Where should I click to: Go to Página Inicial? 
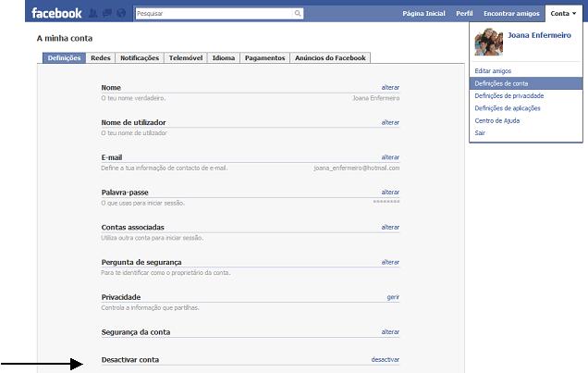coord(423,14)
